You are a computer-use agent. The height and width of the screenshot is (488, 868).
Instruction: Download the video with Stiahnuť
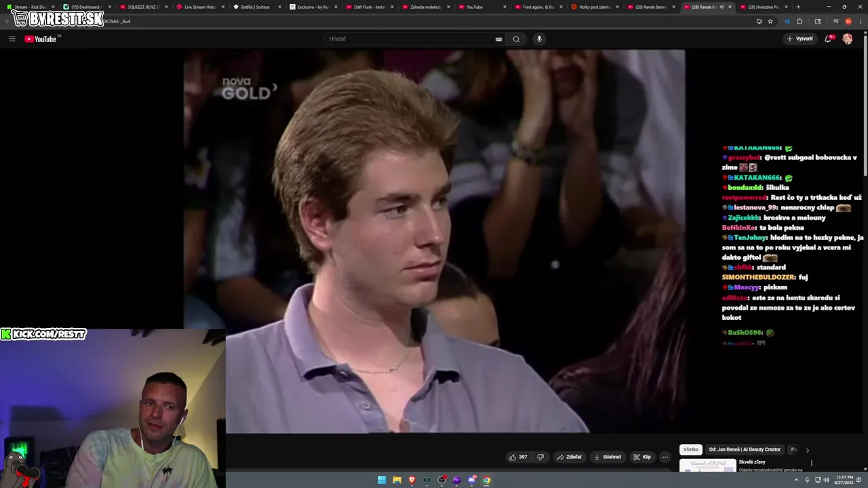[x=608, y=457]
